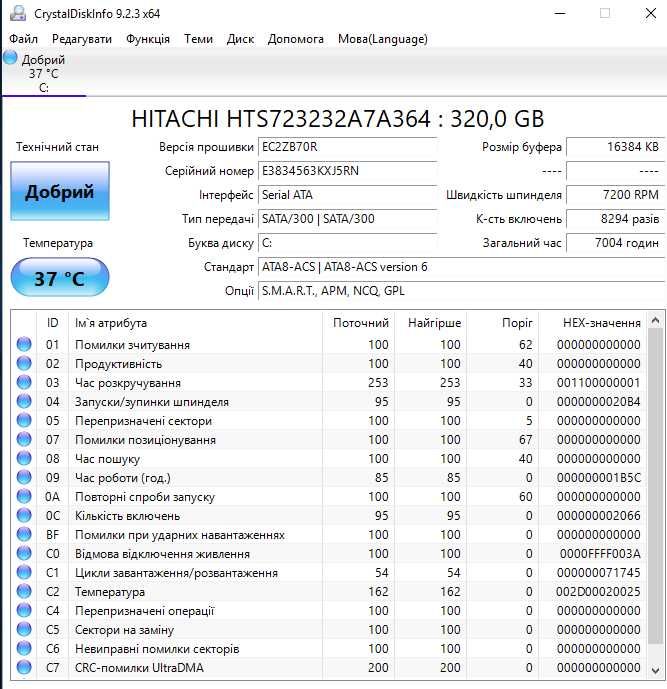Select the Час розкручування attribute name
The width and height of the screenshot is (667, 689).
click(128, 383)
